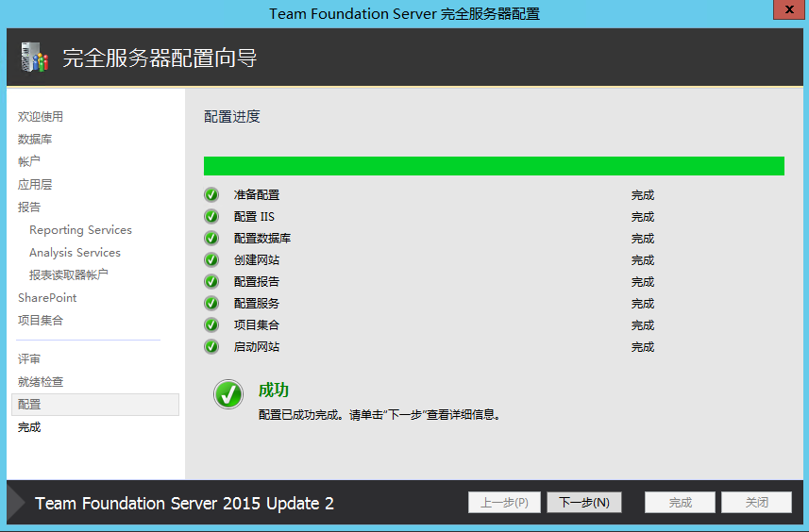
Task: Click the green check icon beside 项目集合 step
Action: coord(211,324)
